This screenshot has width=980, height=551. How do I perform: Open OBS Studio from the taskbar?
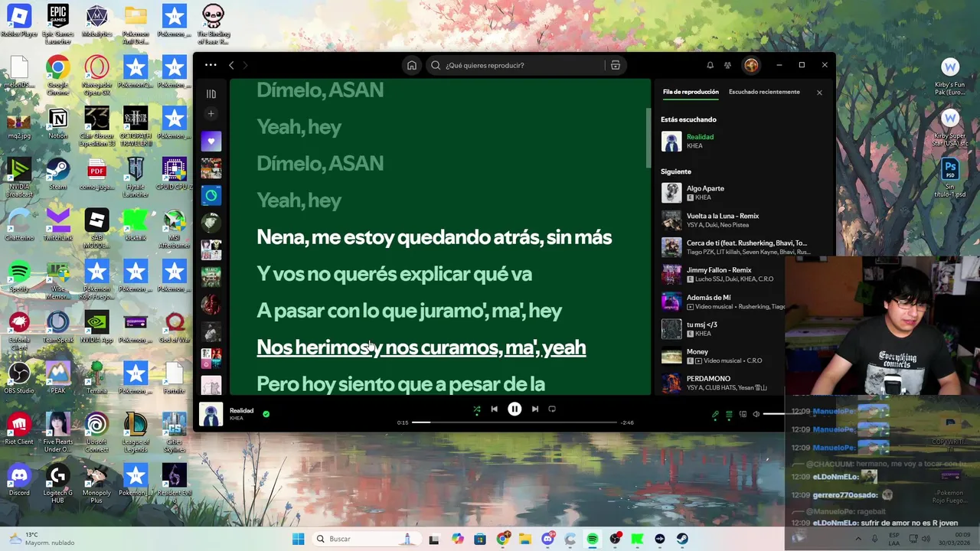point(615,539)
